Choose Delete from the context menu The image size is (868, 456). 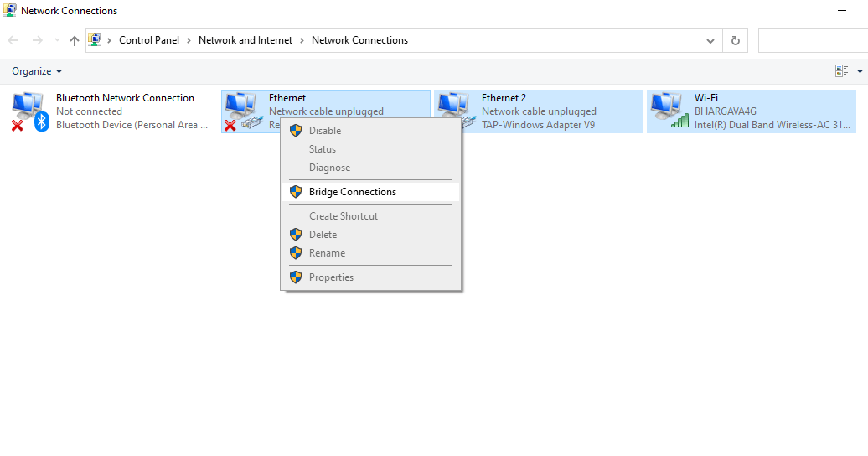pyautogui.click(x=323, y=235)
